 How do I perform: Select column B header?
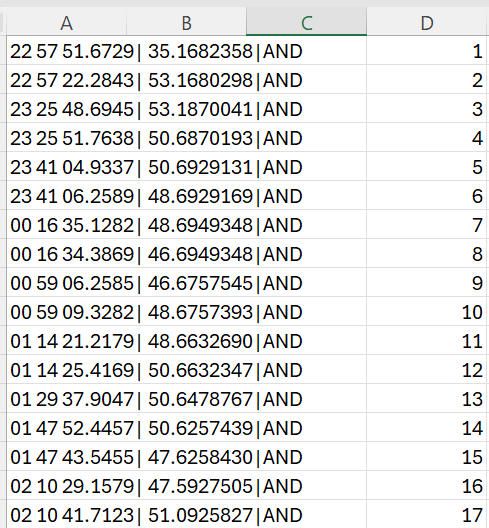pyautogui.click(x=186, y=23)
